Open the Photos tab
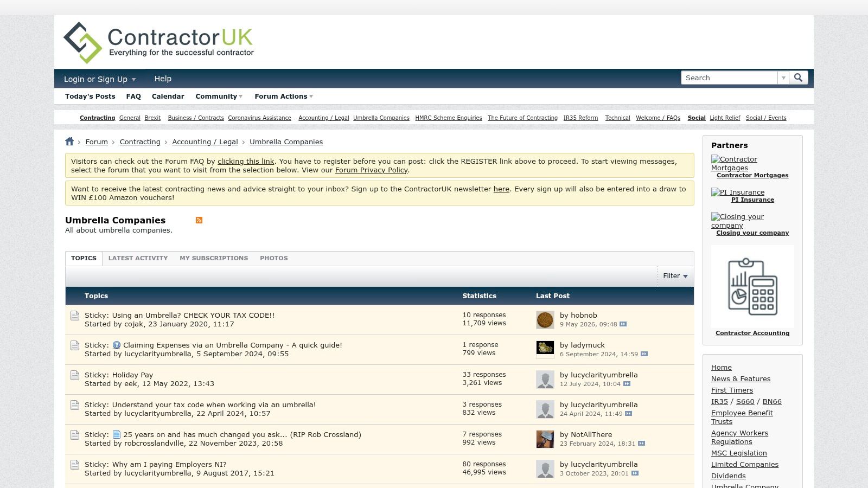The width and height of the screenshot is (868, 488). [274, 258]
